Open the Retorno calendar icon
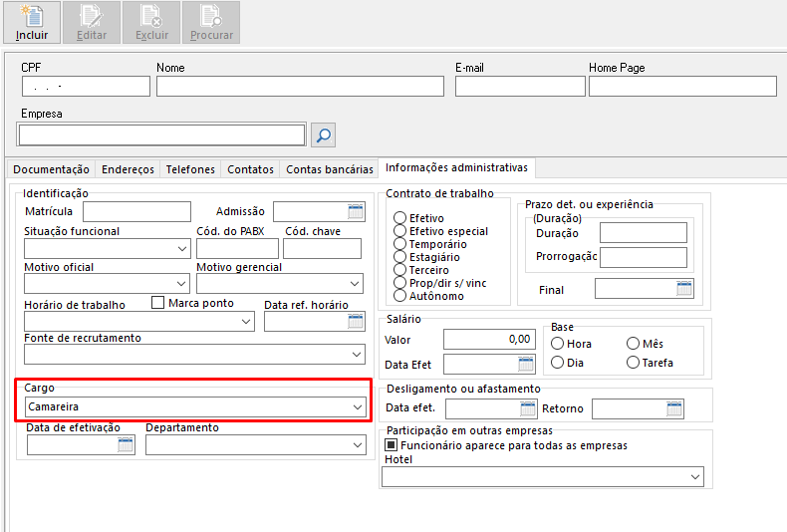787x532 pixels. click(x=674, y=408)
